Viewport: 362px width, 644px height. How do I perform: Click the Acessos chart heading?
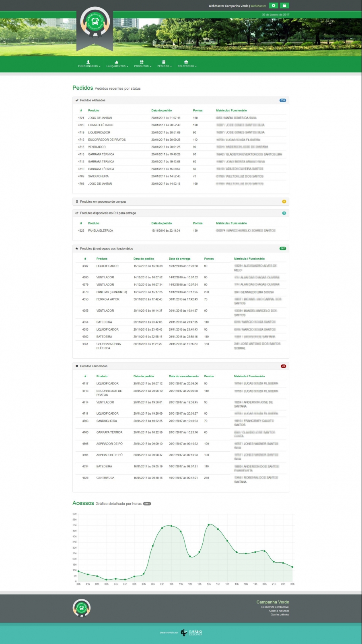[x=83, y=503]
